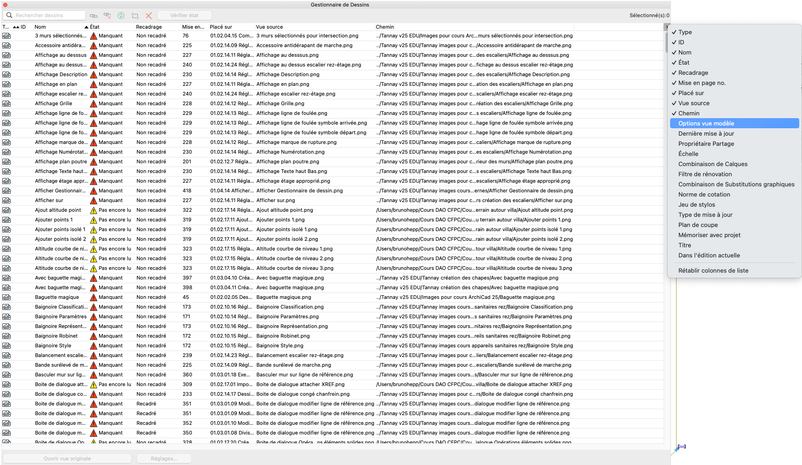Viewport: 802px width, 465px height.
Task: Click the drawing type icon of 'Baignoire Robinet' row
Action: pos(6,336)
